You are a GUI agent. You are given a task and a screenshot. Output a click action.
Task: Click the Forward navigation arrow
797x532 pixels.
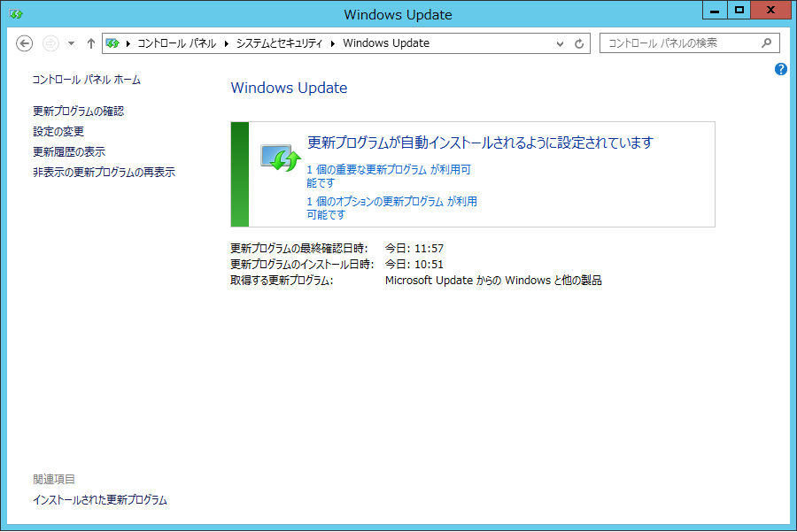tap(50, 43)
